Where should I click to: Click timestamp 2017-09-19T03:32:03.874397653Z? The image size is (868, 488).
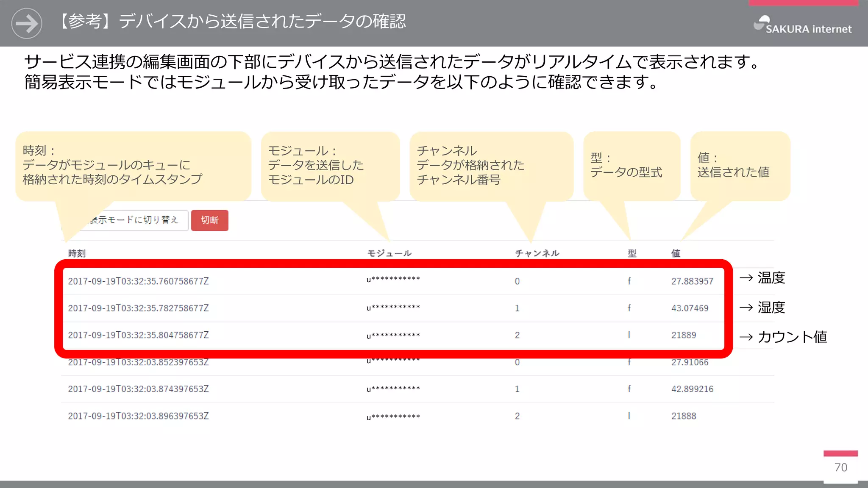[x=138, y=389]
